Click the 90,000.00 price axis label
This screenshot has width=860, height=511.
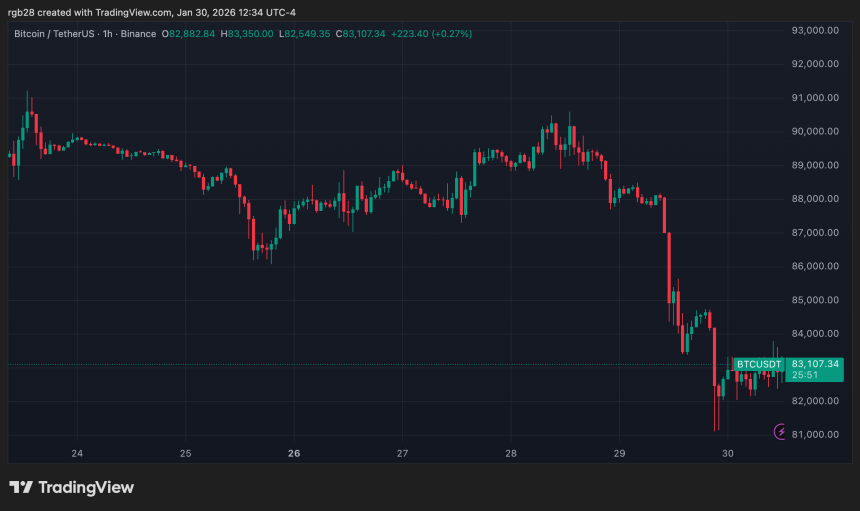815,132
